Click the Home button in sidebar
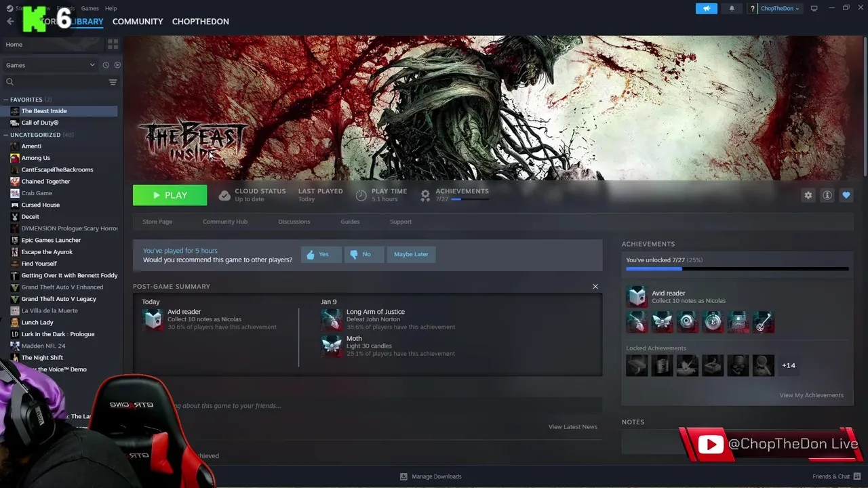Image resolution: width=868 pixels, height=488 pixels. pyautogui.click(x=53, y=44)
